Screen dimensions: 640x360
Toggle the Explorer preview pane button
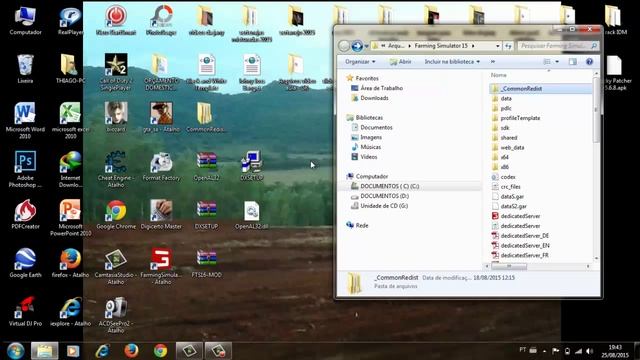click(x=573, y=62)
